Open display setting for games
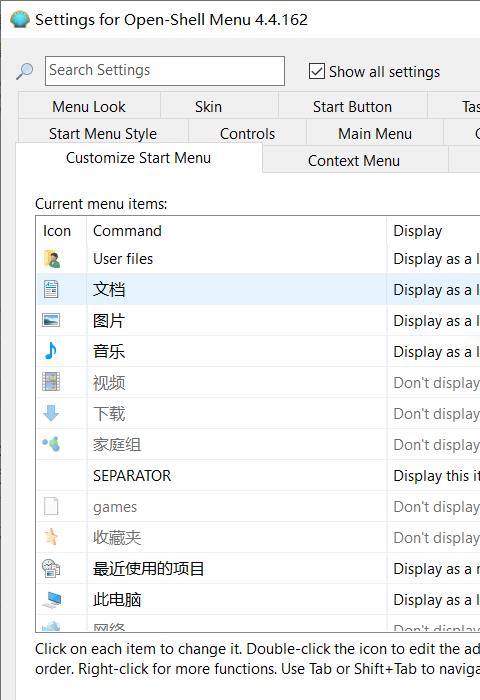The image size is (480, 700). (436, 507)
